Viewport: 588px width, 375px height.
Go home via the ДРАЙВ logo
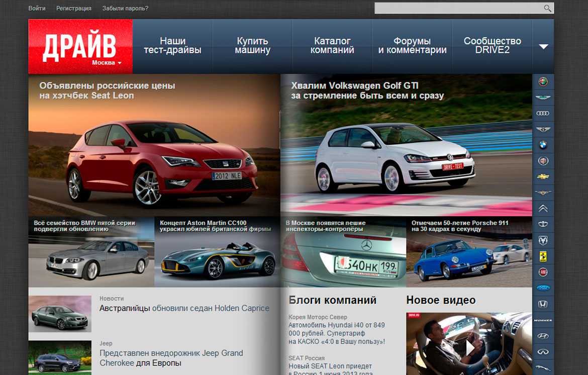click(79, 45)
